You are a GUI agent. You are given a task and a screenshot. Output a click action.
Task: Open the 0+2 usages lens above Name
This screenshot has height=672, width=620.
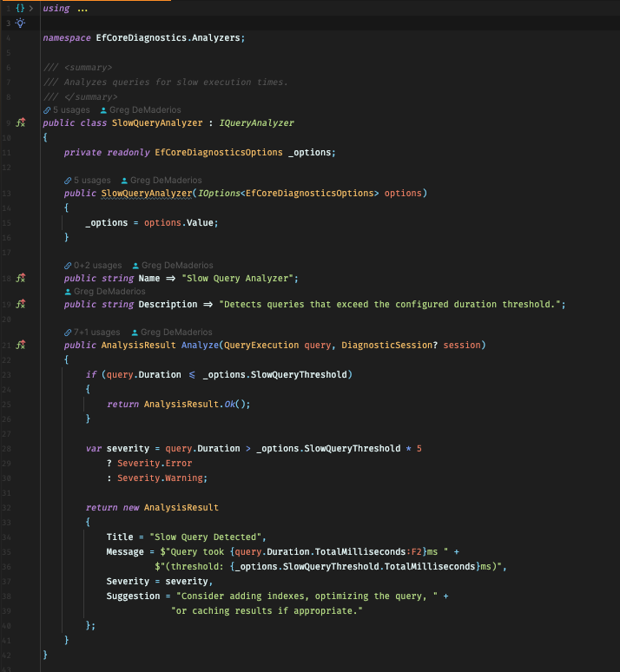pyautogui.click(x=93, y=266)
